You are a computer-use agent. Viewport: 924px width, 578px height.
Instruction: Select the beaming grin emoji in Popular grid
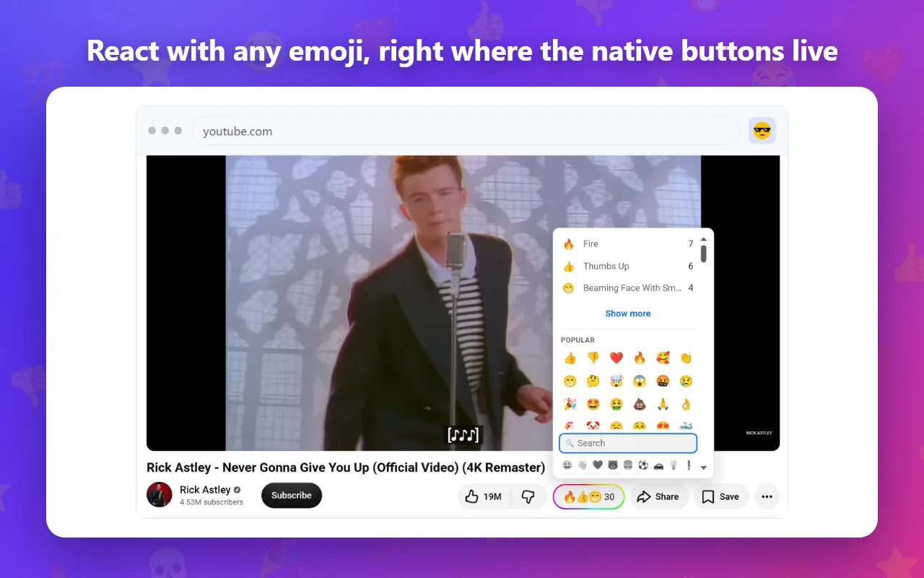570,381
